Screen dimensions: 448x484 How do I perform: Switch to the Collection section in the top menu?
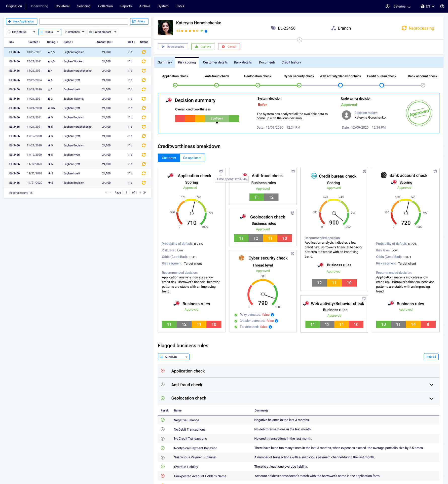pyautogui.click(x=105, y=6)
